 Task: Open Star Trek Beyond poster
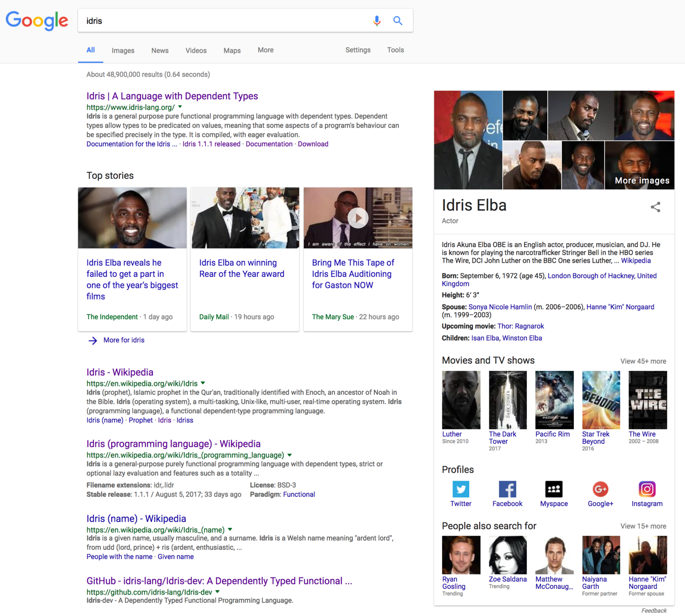(601, 400)
